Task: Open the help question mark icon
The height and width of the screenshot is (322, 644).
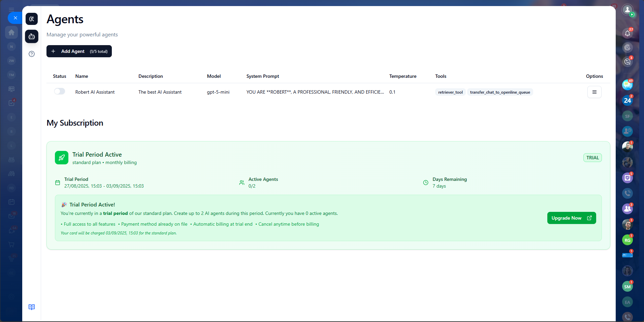Action: pyautogui.click(x=32, y=54)
